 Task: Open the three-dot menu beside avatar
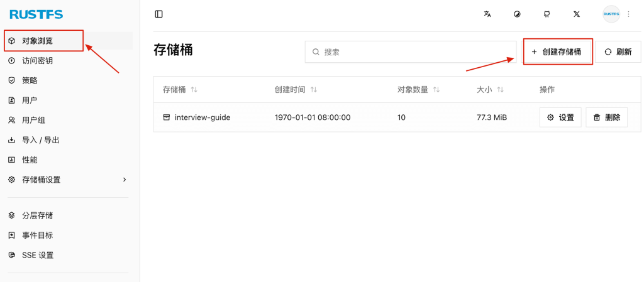[628, 14]
